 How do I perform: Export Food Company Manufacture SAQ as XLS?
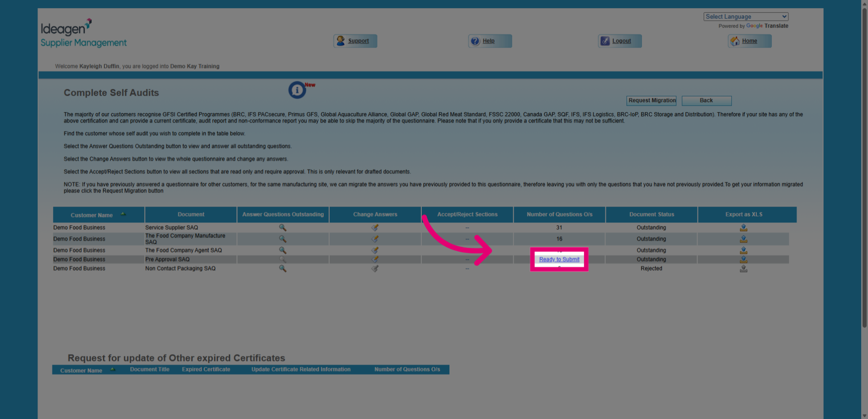click(x=743, y=239)
